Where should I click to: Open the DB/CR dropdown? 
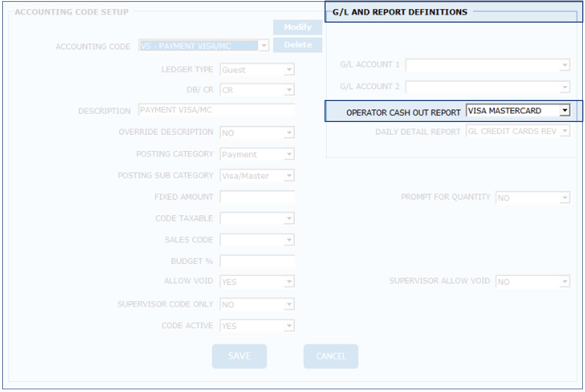tap(289, 90)
